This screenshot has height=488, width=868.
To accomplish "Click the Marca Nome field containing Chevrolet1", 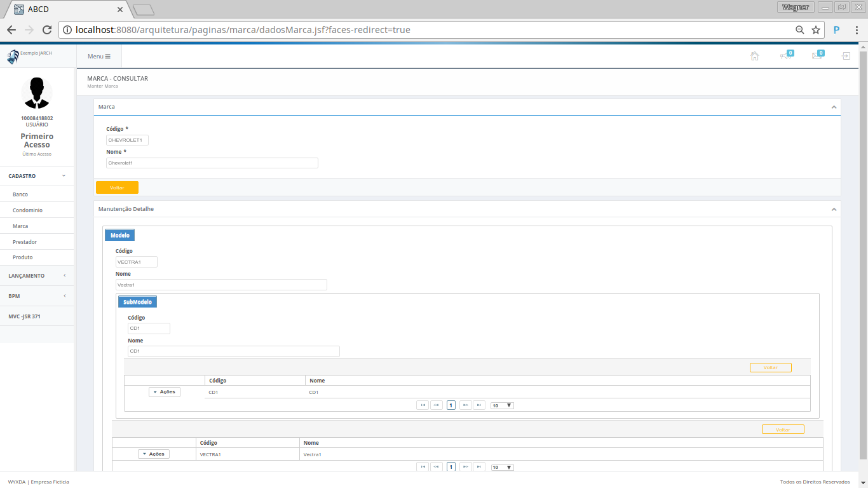I will tap(212, 163).
